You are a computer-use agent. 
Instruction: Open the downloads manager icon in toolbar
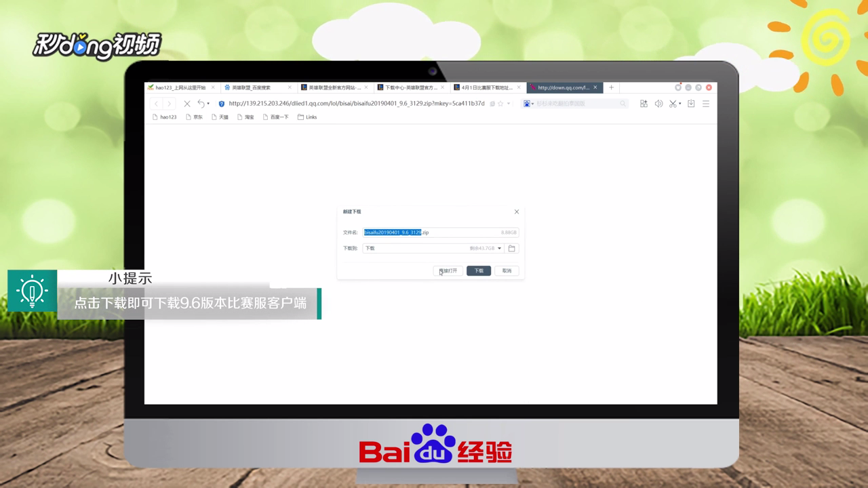[691, 104]
